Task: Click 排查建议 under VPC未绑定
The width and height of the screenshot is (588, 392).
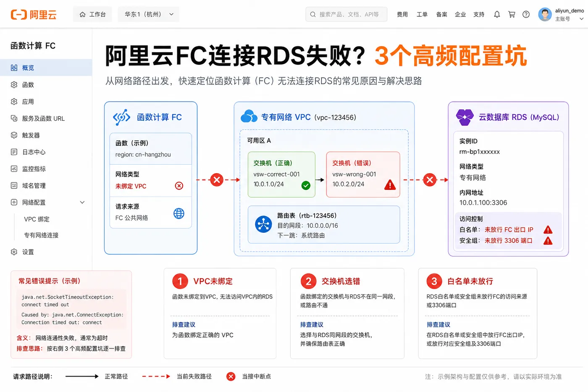Action: (184, 324)
